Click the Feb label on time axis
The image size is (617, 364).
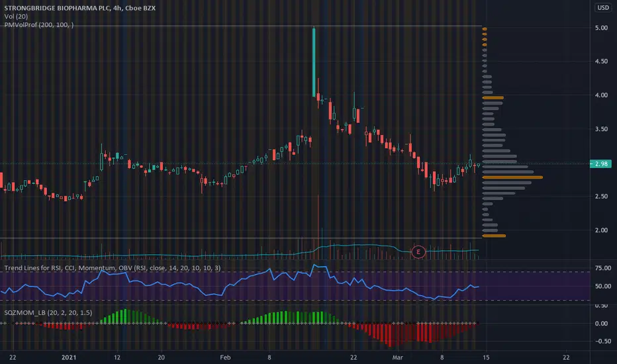pyautogui.click(x=225, y=357)
